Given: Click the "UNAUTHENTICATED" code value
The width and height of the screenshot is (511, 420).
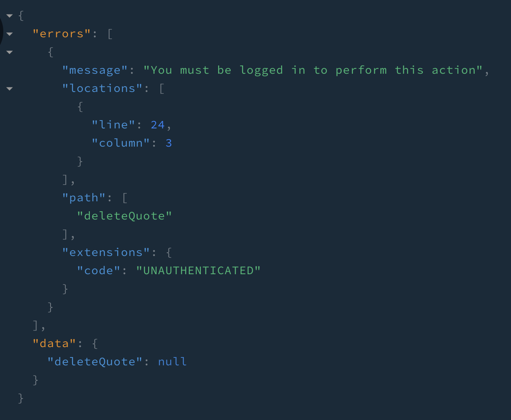Looking at the screenshot, I should [198, 271].
